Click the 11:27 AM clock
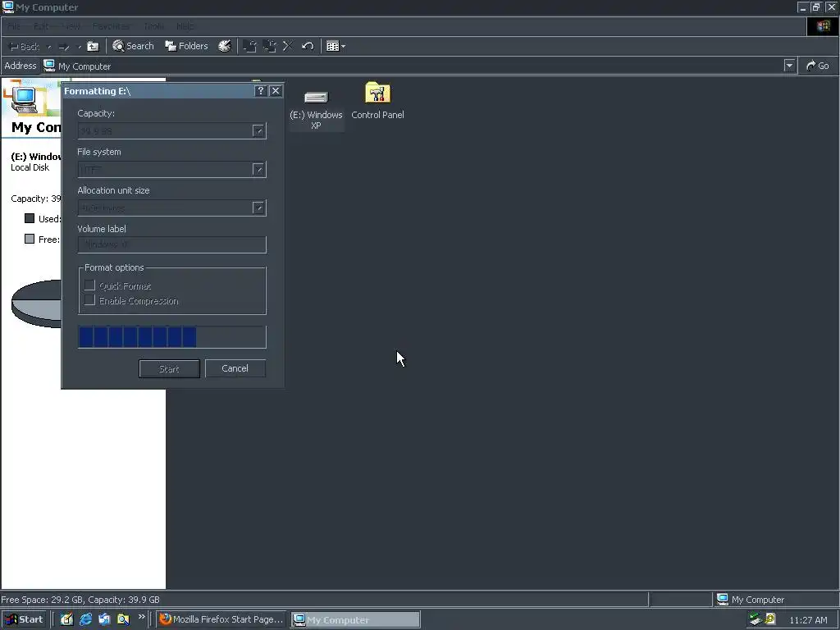This screenshot has width=840, height=630. 808,620
